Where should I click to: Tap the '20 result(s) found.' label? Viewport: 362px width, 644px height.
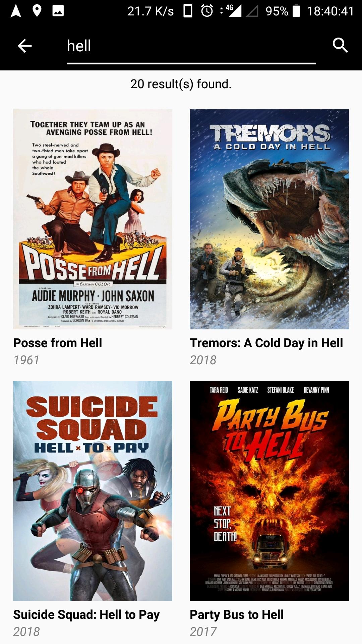(x=181, y=84)
